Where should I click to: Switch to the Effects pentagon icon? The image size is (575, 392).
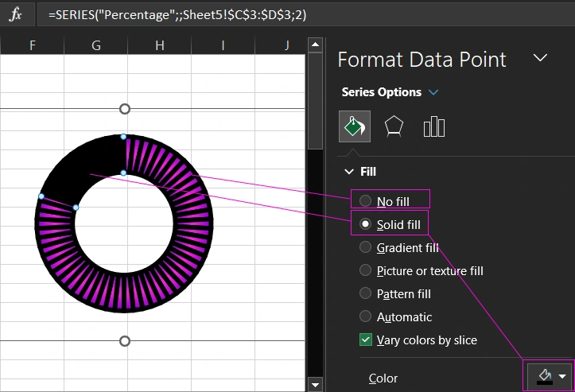pyautogui.click(x=394, y=126)
